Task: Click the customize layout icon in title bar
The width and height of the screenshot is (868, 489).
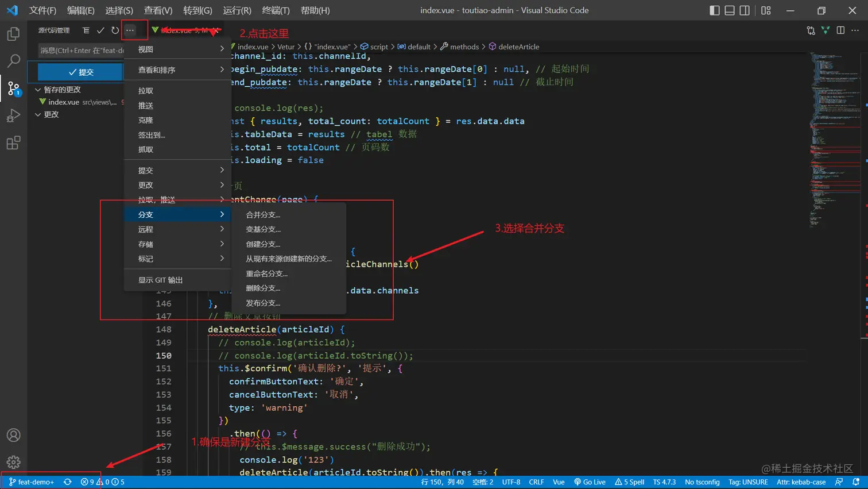Action: click(x=766, y=10)
